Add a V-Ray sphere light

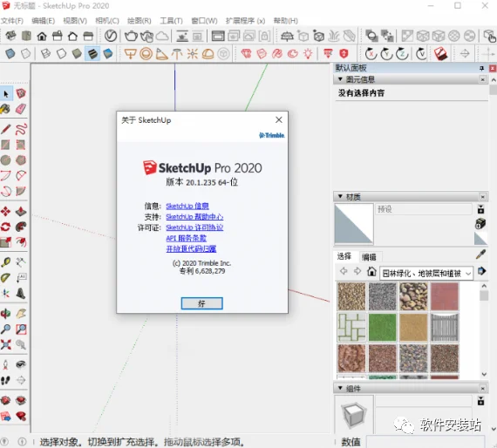point(146,54)
